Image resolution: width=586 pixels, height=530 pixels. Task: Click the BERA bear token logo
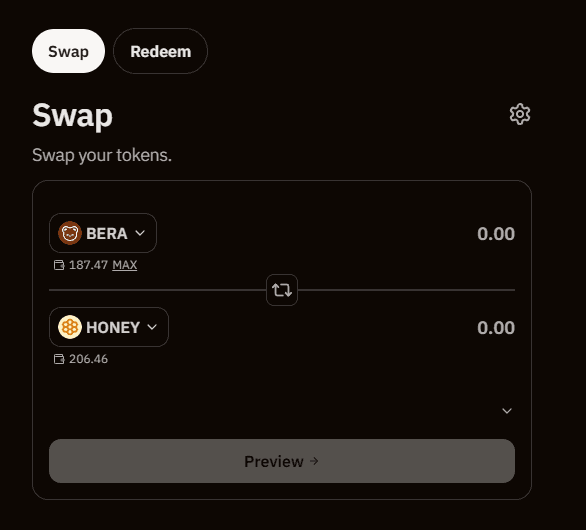(70, 233)
